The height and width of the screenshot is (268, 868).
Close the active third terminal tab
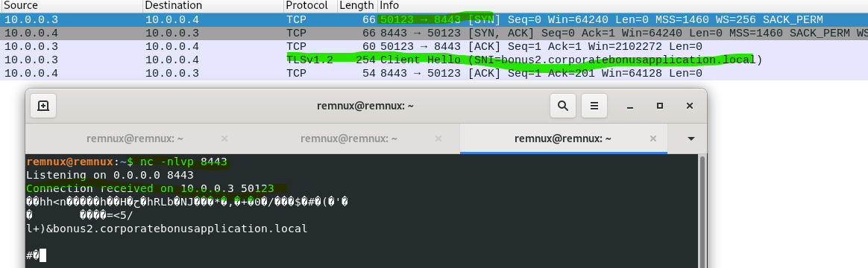[652, 138]
